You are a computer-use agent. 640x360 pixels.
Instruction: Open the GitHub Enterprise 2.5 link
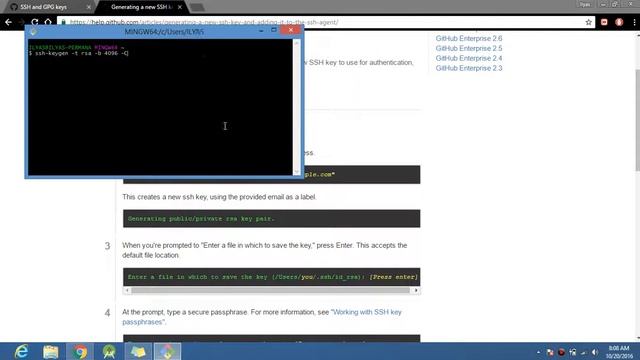pyautogui.click(x=469, y=48)
